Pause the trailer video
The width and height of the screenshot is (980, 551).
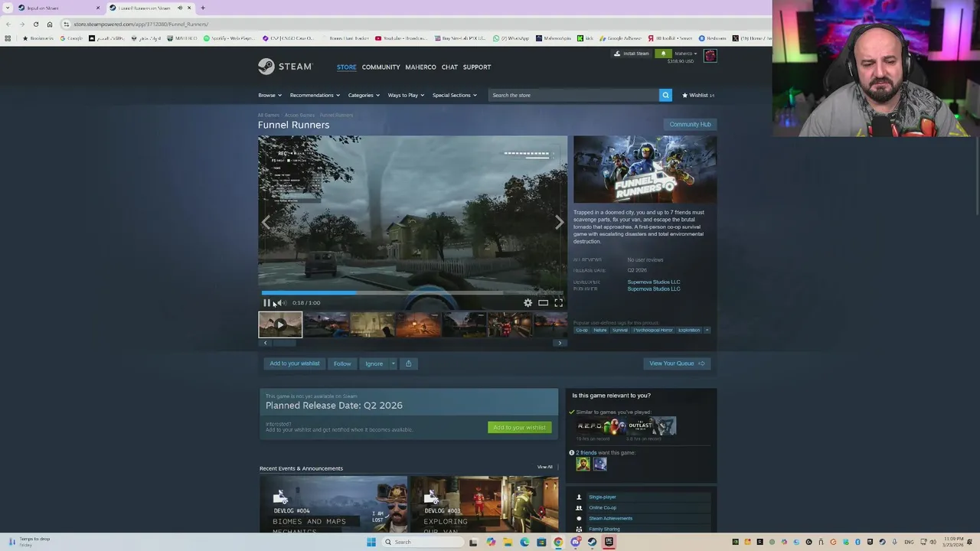pyautogui.click(x=266, y=303)
